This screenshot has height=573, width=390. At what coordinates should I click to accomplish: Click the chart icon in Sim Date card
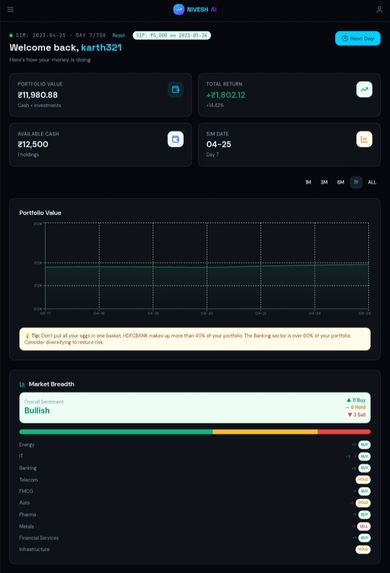364,139
